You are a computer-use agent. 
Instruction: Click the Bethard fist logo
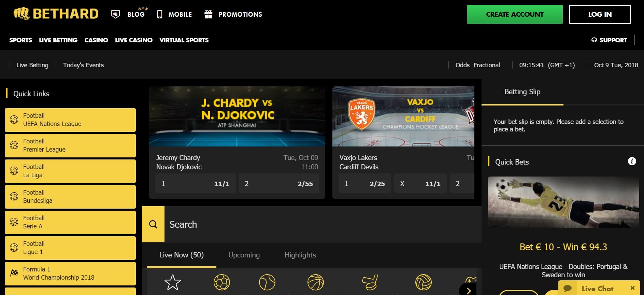tap(22, 14)
